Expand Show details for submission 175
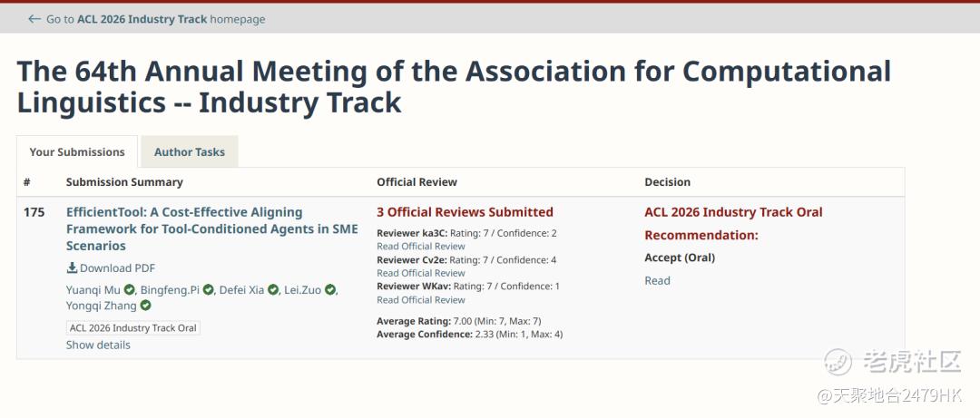 [x=98, y=345]
